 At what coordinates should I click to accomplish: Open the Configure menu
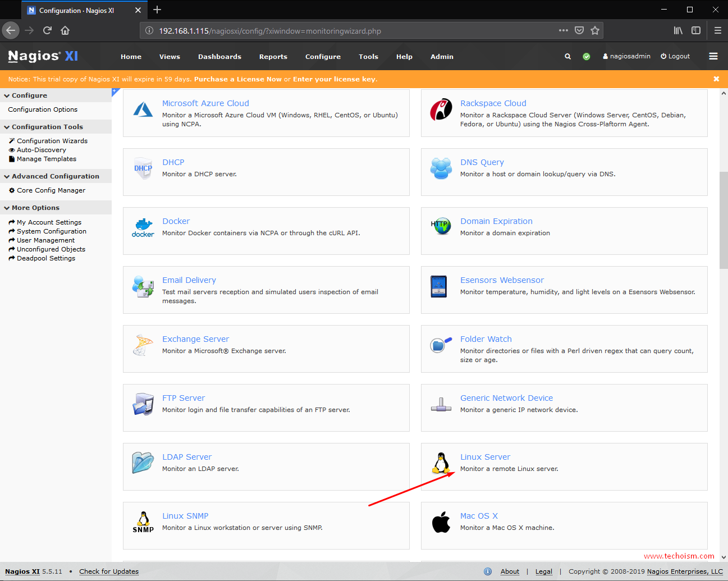pyautogui.click(x=323, y=57)
